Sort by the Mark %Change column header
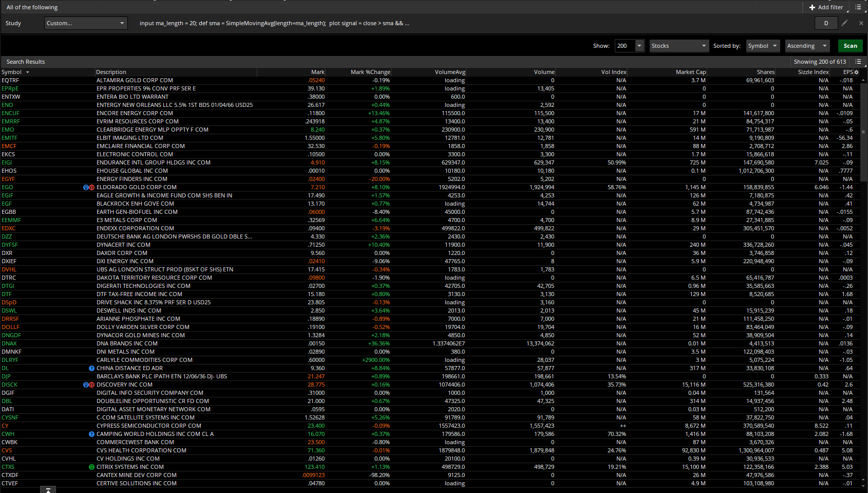Screen dimensions: 868x493 pyautogui.click(x=370, y=72)
